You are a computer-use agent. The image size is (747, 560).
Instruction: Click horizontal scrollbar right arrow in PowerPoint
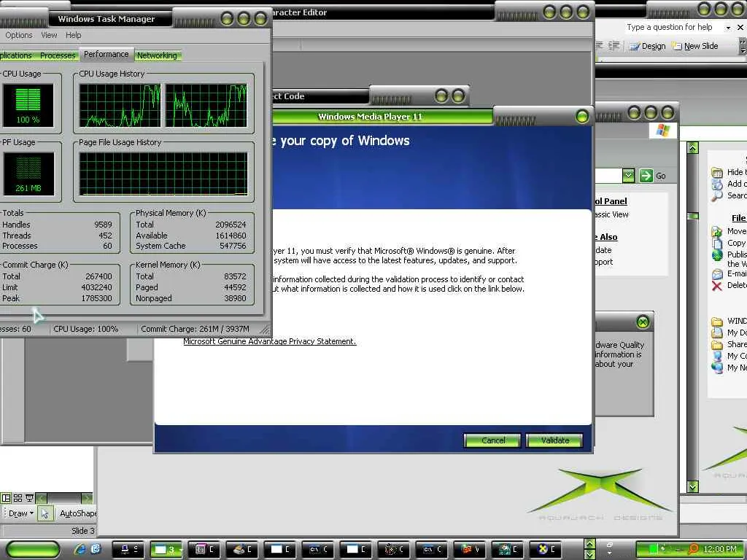click(88, 498)
